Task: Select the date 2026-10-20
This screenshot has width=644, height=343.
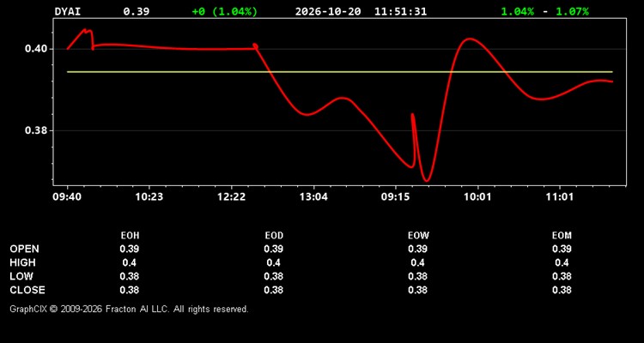Action: pos(328,11)
